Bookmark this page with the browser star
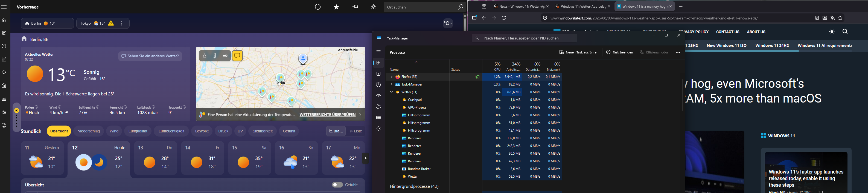Viewport: 868px width, 193px height. click(840, 18)
